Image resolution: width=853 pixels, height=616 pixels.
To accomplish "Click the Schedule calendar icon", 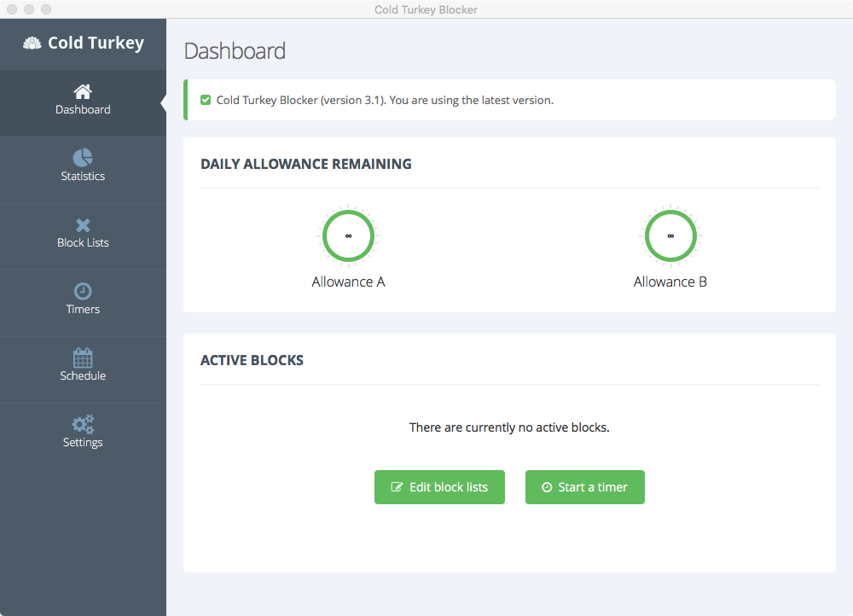I will pos(83,357).
